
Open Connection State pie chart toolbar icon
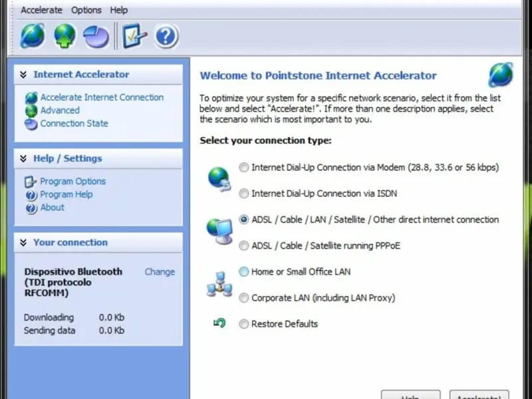point(96,37)
